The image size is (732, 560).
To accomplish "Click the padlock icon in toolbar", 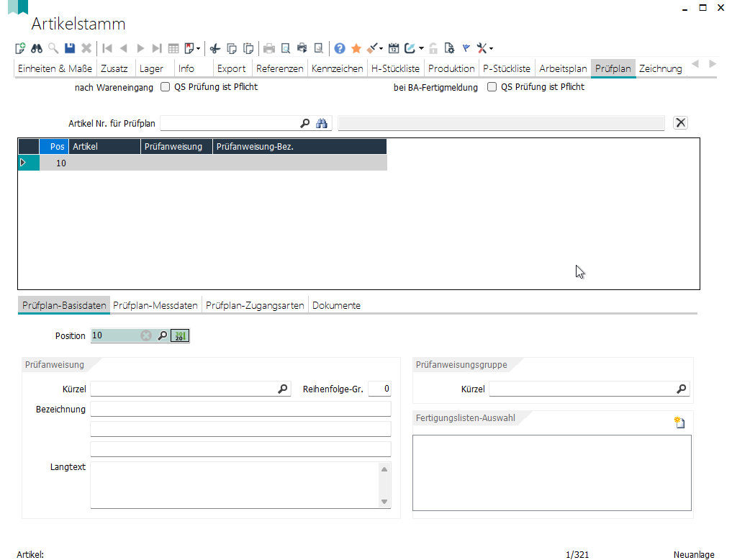I will coord(433,48).
